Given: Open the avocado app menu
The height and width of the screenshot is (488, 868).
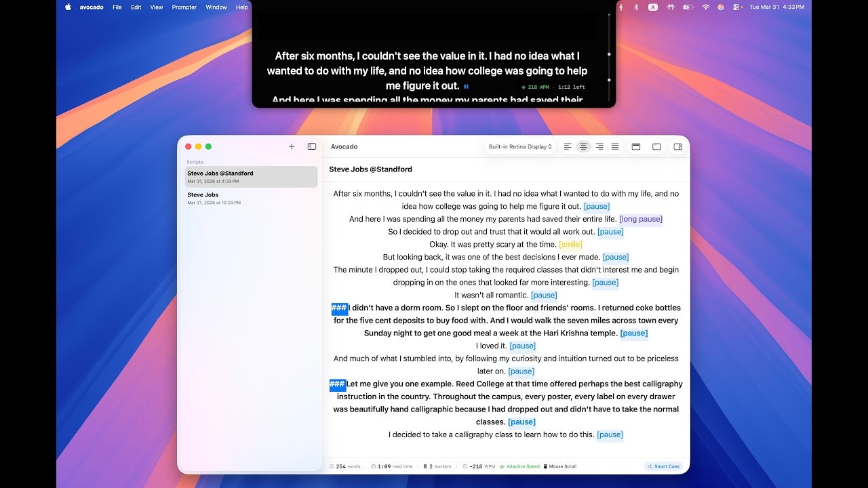Looking at the screenshot, I should tap(92, 7).
